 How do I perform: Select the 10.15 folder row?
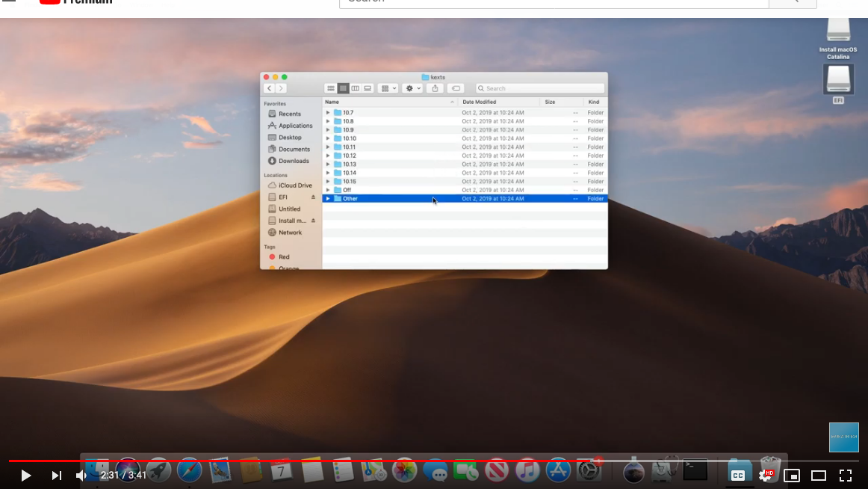465,181
